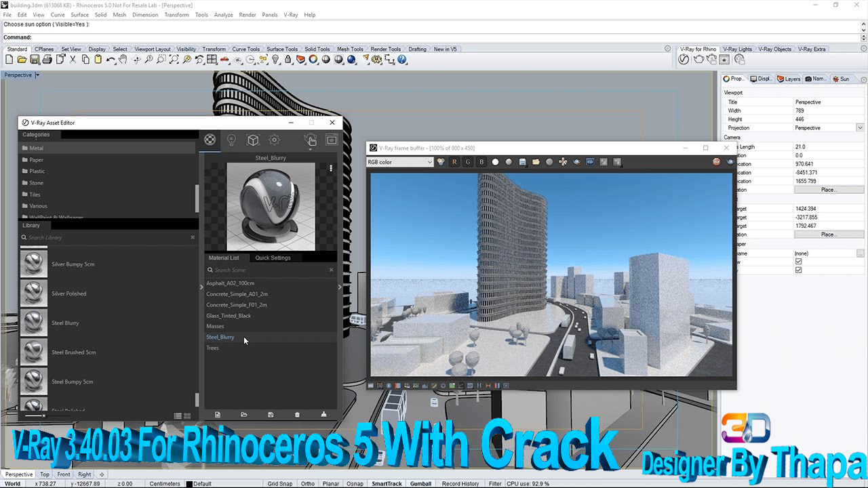Click the Save material to file icon
Image resolution: width=868 pixels, height=488 pixels.
(x=271, y=415)
